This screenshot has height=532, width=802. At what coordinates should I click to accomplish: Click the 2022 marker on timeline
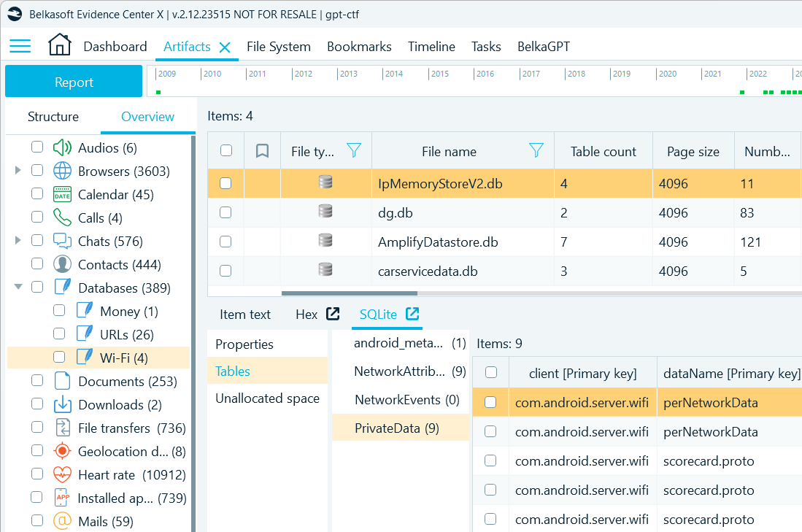(758, 74)
